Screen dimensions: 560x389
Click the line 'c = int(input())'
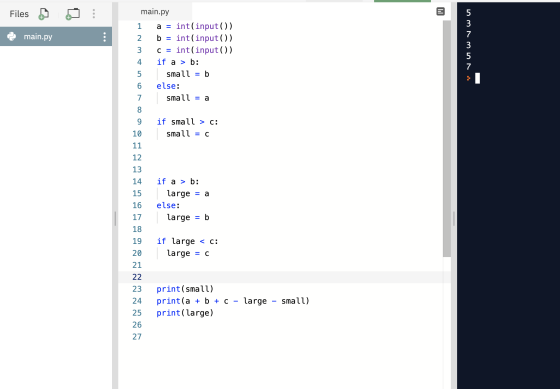coord(195,50)
